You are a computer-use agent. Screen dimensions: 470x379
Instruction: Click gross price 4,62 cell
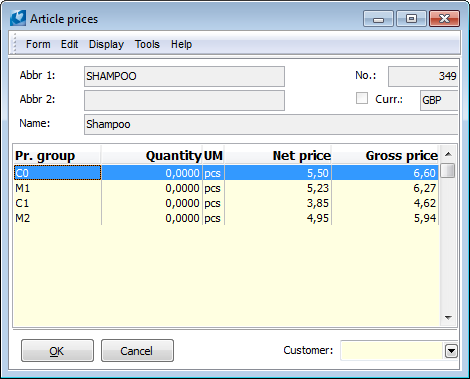(385, 203)
